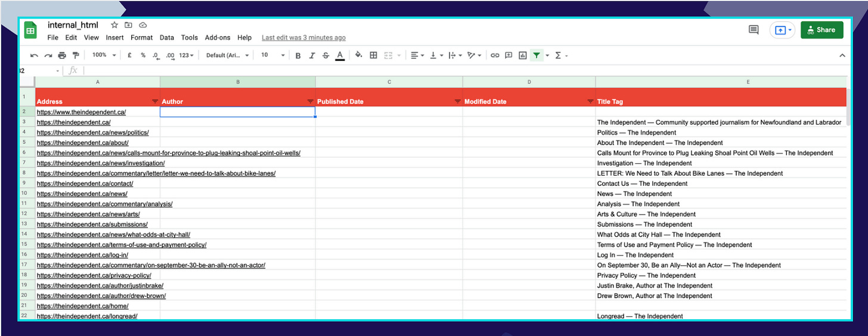Print the spreadsheet with the printer icon
Screen dimensions: 868x336
pyautogui.click(x=62, y=55)
